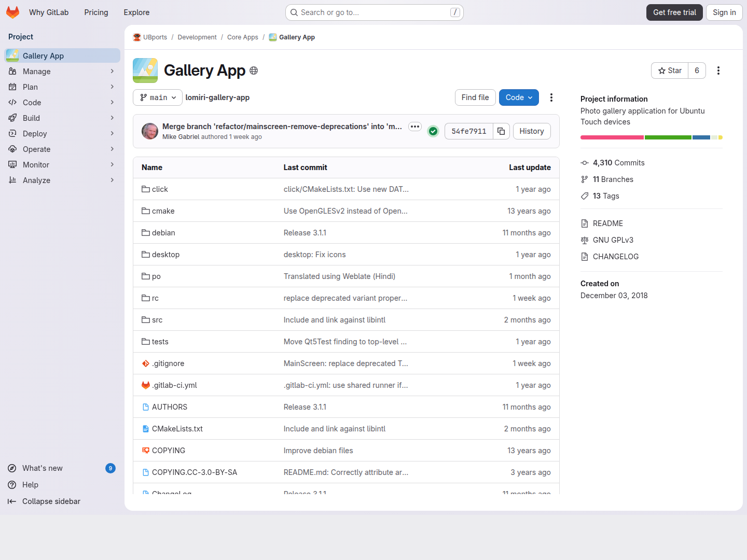Expand the Manage sidebar section
The height and width of the screenshot is (560, 747).
click(x=62, y=72)
